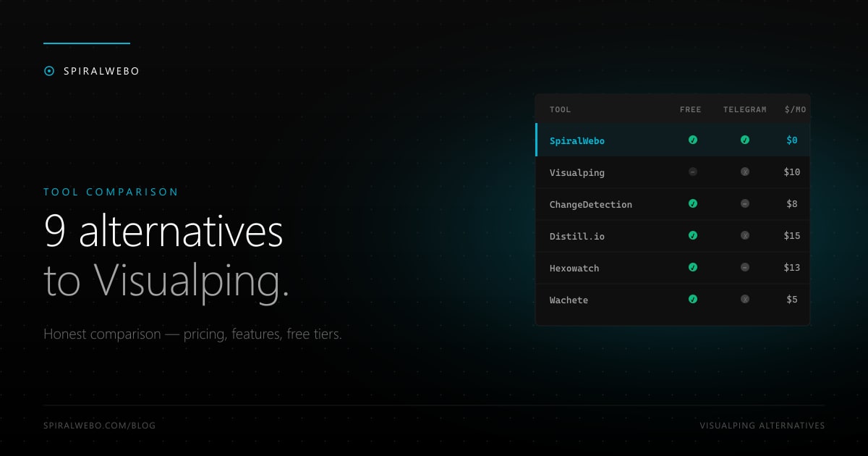This screenshot has height=456, width=868.
Task: Click the Wachete $5 price
Action: [792, 300]
